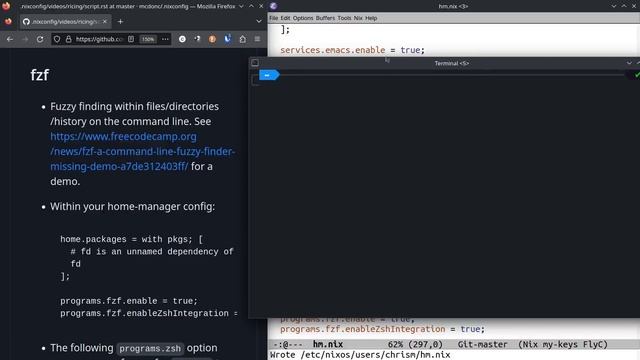Click the hm.nix <3> Emacs title bar

coord(453,6)
